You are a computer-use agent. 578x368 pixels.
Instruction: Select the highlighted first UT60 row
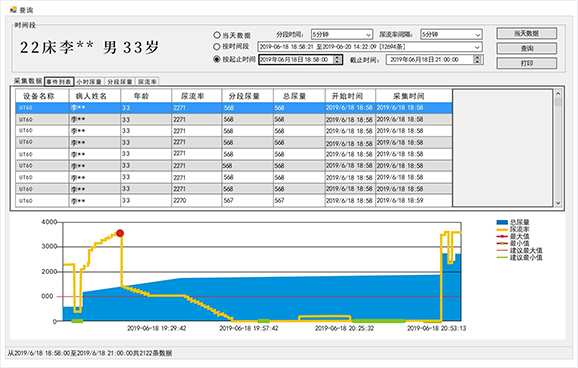(x=234, y=108)
